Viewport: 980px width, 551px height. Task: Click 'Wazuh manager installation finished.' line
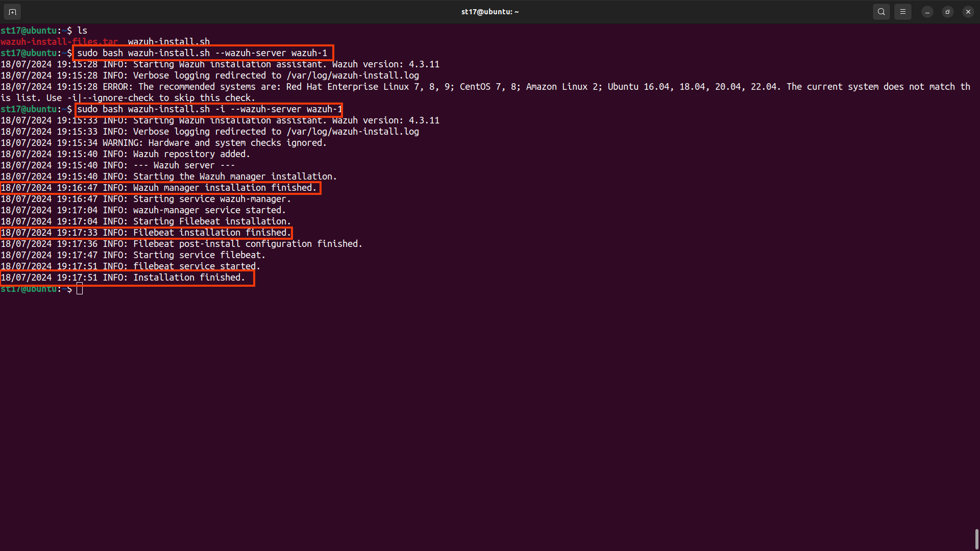(159, 188)
